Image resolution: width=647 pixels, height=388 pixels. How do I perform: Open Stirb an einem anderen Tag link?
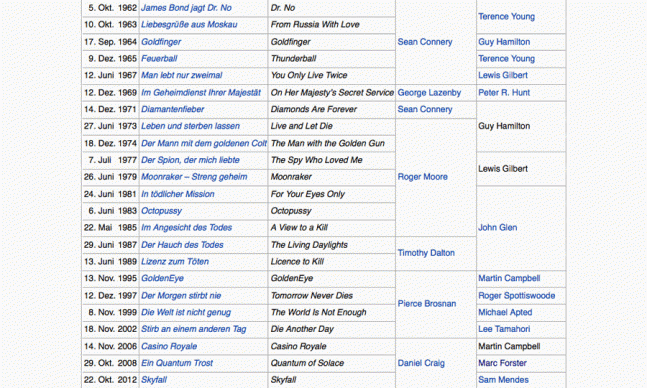coord(194,329)
